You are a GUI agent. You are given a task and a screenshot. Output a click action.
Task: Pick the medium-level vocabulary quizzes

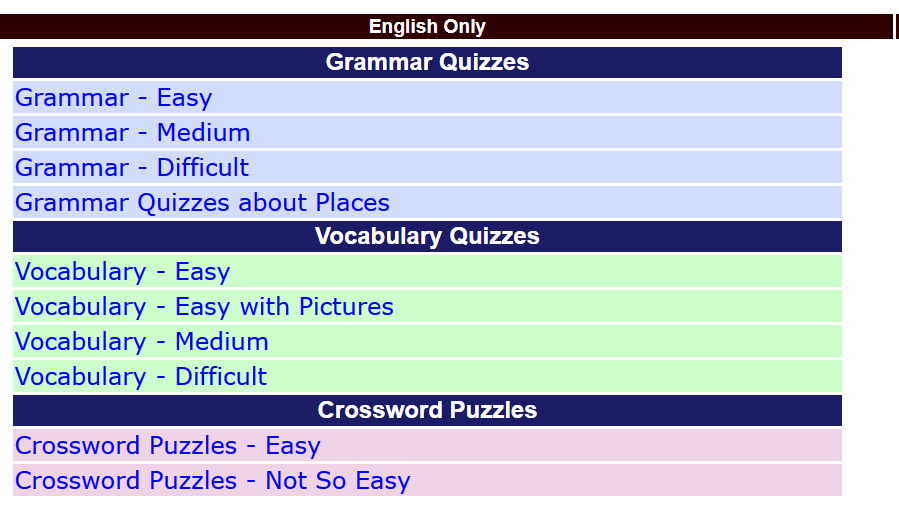(x=141, y=342)
